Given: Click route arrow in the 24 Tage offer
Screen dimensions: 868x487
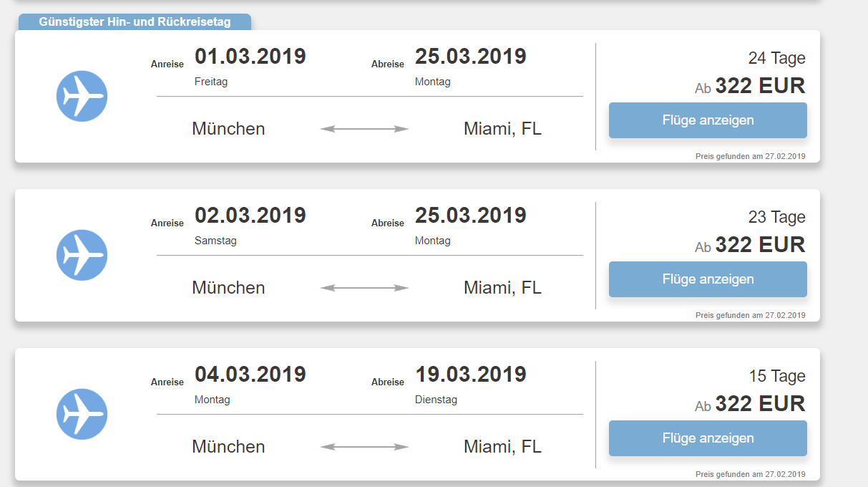Looking at the screenshot, I should pos(364,129).
